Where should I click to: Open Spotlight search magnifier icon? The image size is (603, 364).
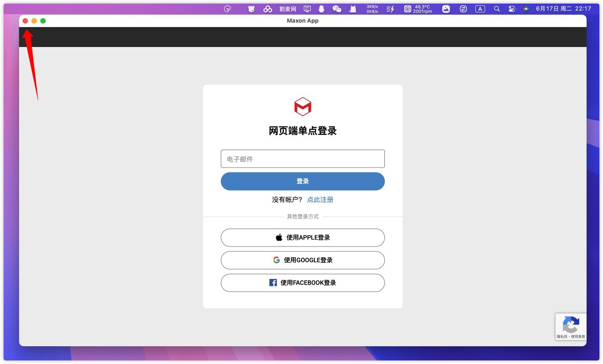(497, 9)
